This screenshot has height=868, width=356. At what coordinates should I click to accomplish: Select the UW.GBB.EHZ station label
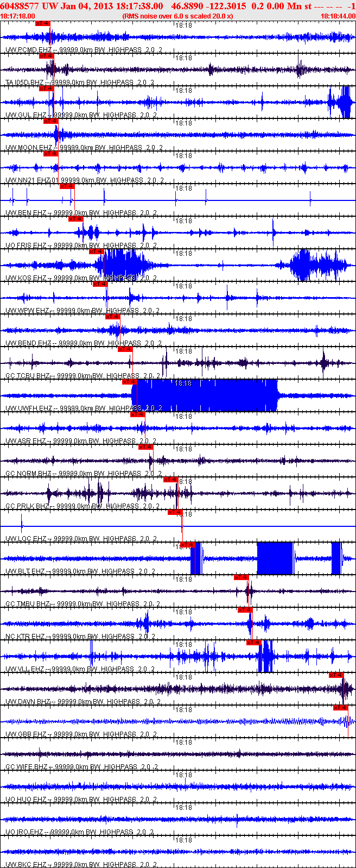[81, 734]
